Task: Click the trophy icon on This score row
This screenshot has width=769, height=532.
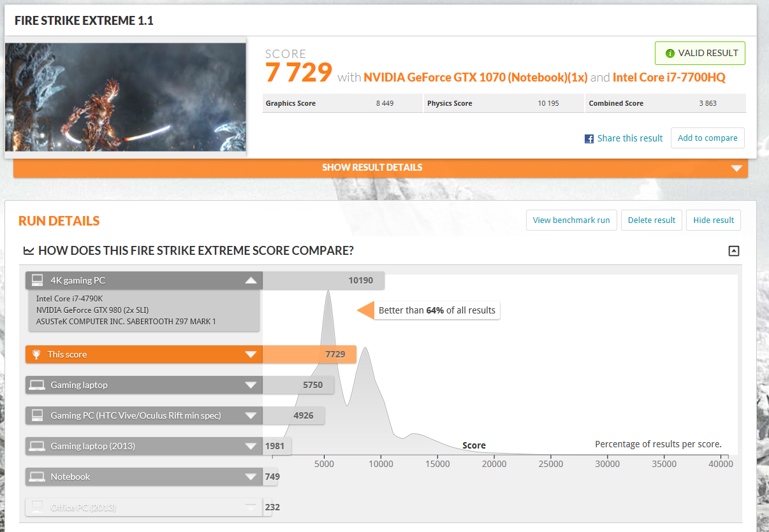Action: coord(37,354)
